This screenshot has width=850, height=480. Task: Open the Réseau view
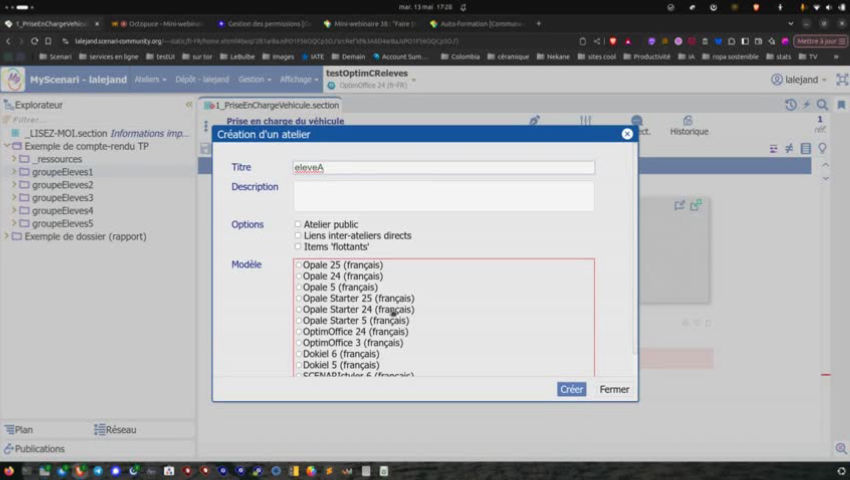pos(115,430)
